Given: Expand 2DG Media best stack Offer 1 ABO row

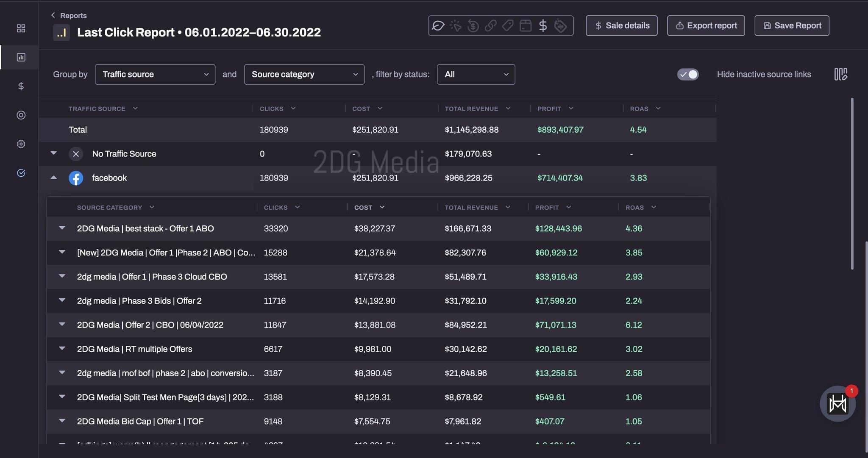Looking at the screenshot, I should pos(62,228).
